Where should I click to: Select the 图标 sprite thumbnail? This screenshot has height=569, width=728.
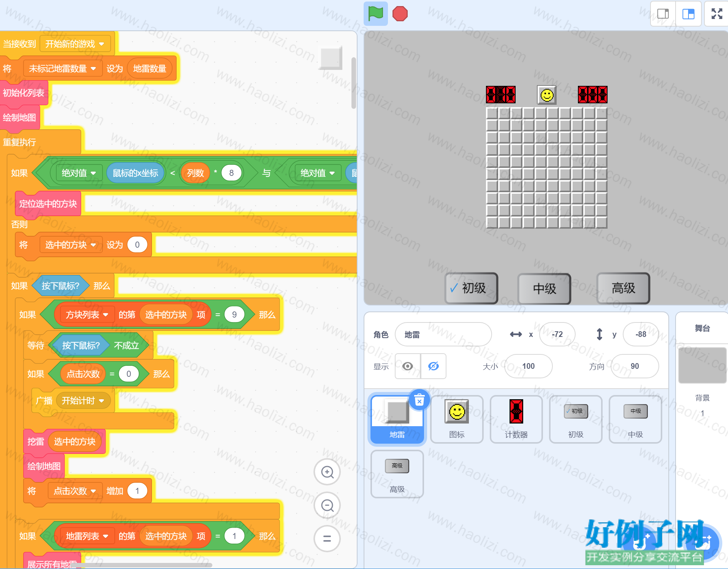[x=457, y=419]
